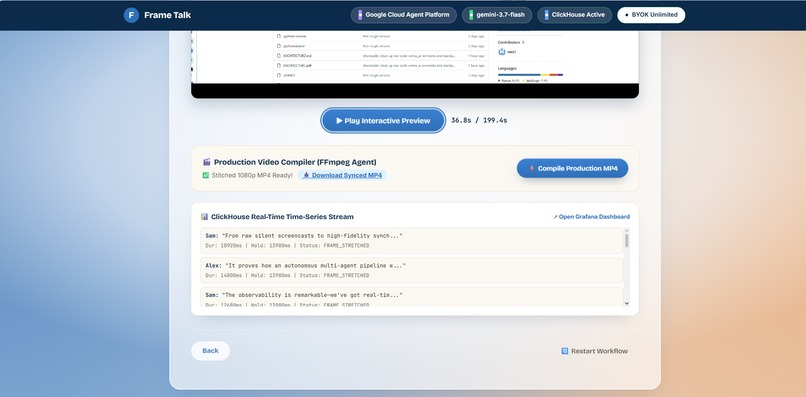Click the 36.8s / 199.4s time readout
Screen dimensions: 806x397
pos(479,120)
